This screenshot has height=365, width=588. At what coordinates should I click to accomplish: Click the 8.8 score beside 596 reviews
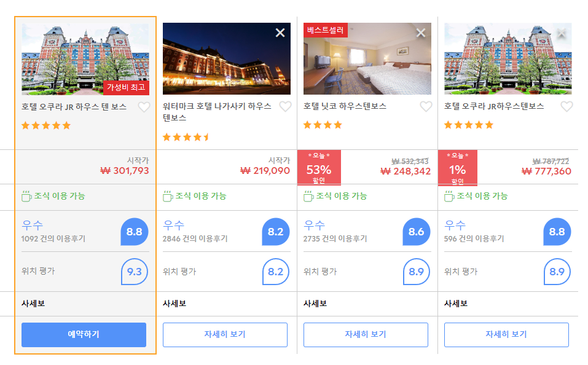tap(557, 232)
